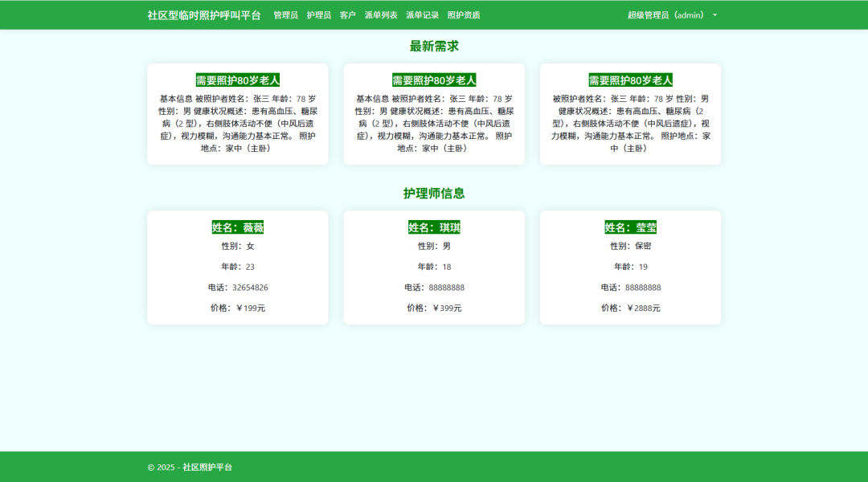Screen dimensions: 868x482
Task: Click 薇薇's price ￥199元
Action: pos(236,307)
